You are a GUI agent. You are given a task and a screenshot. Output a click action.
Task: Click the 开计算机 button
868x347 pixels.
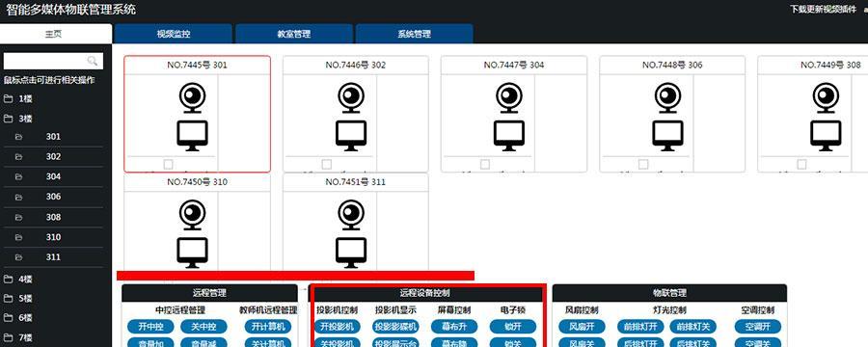click(x=268, y=327)
